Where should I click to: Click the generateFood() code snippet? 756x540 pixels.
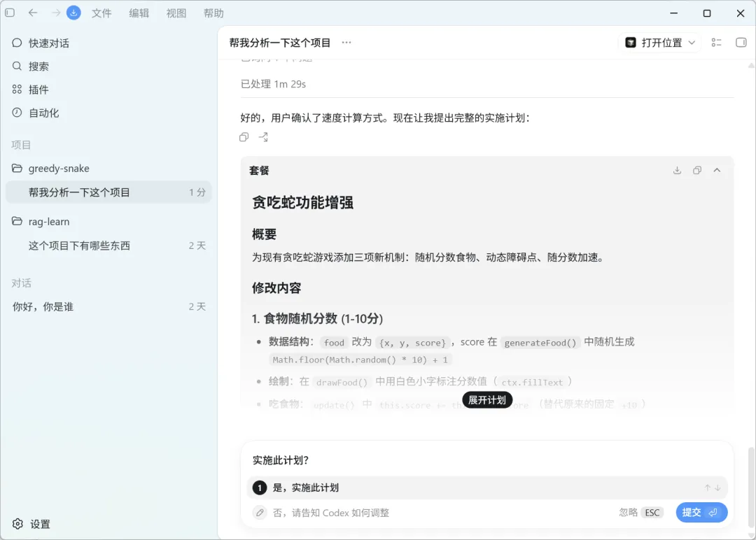click(x=540, y=343)
